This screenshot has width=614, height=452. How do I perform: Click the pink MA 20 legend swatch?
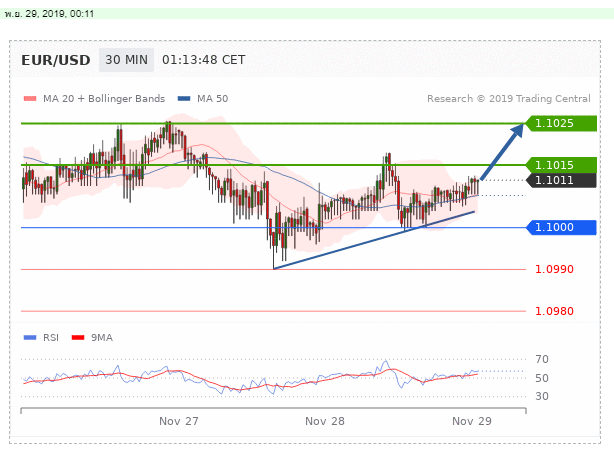(x=30, y=99)
